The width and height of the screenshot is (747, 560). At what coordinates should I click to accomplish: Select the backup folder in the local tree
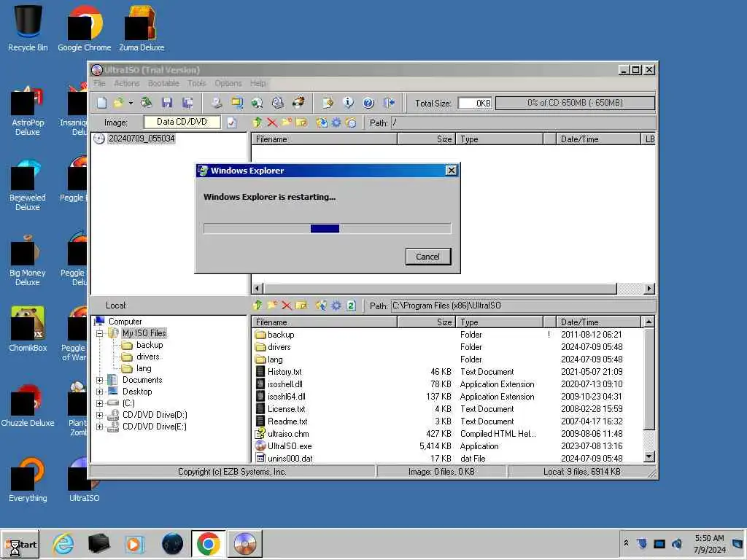tap(149, 345)
